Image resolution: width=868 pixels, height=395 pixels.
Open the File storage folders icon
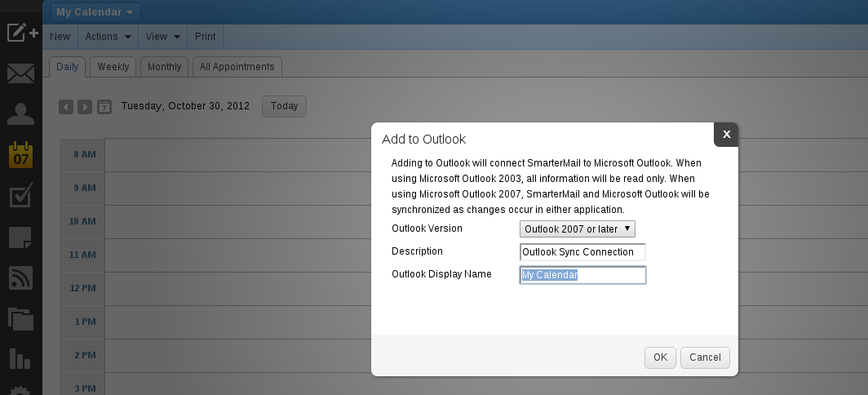(21, 319)
